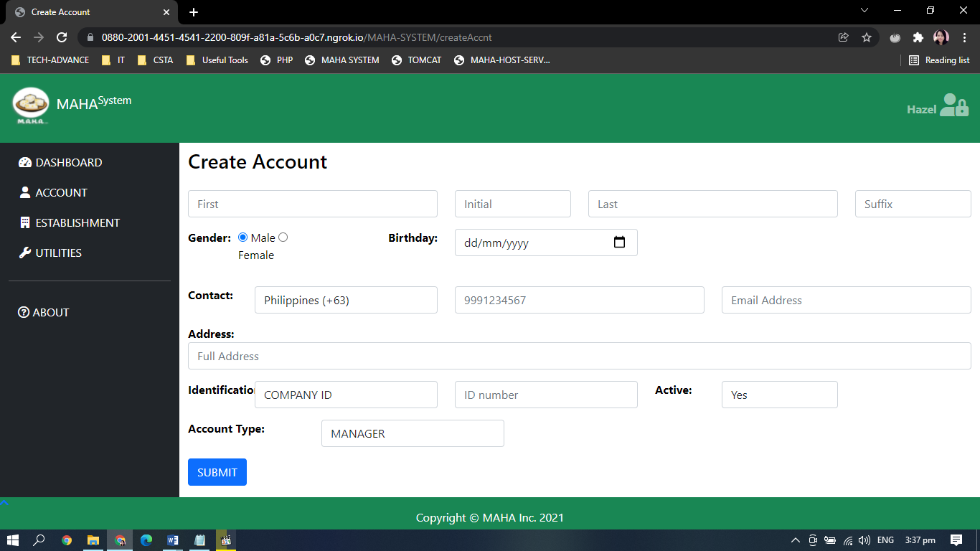This screenshot has height=551, width=980.
Task: Open the Wi-Fi network tray icon
Action: click(x=848, y=540)
